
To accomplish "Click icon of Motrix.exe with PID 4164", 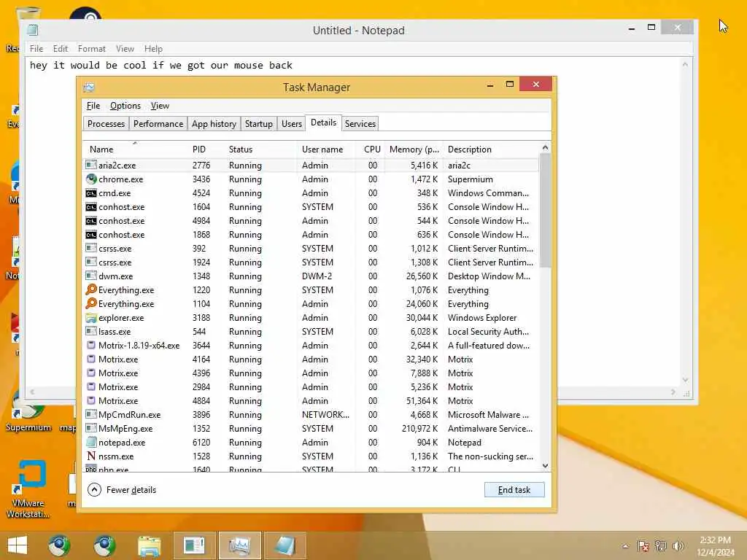I will tap(91, 359).
